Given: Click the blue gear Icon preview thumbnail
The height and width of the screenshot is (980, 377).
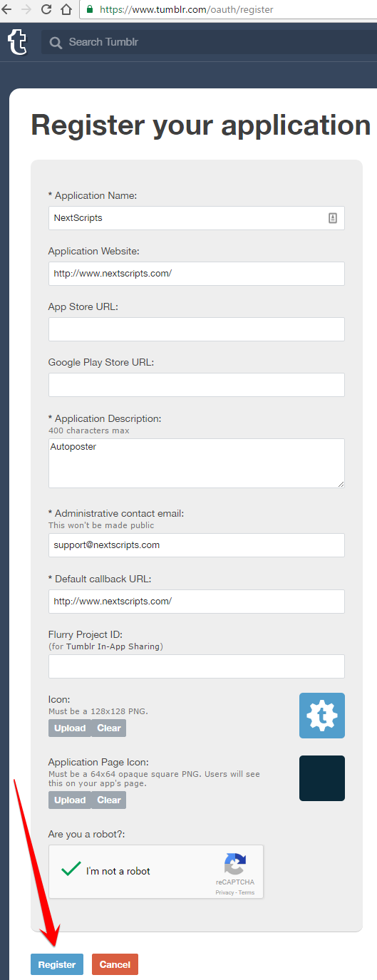Looking at the screenshot, I should tap(322, 715).
